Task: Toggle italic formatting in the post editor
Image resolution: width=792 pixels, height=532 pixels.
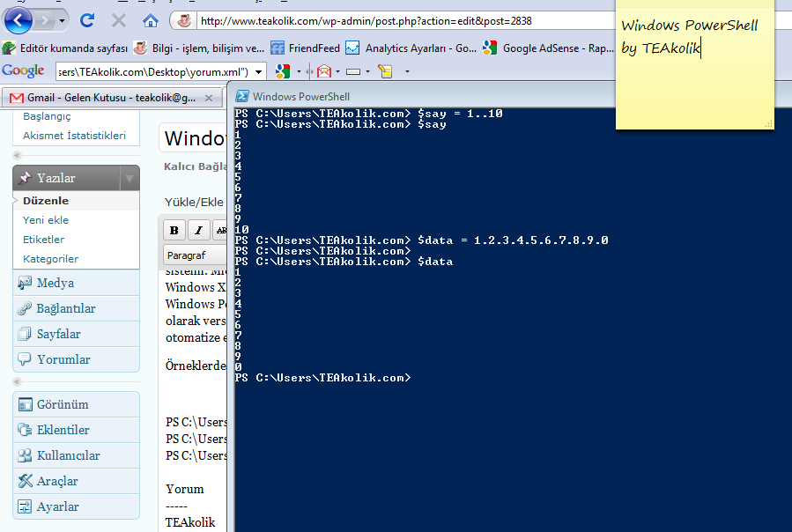Action: point(198,231)
